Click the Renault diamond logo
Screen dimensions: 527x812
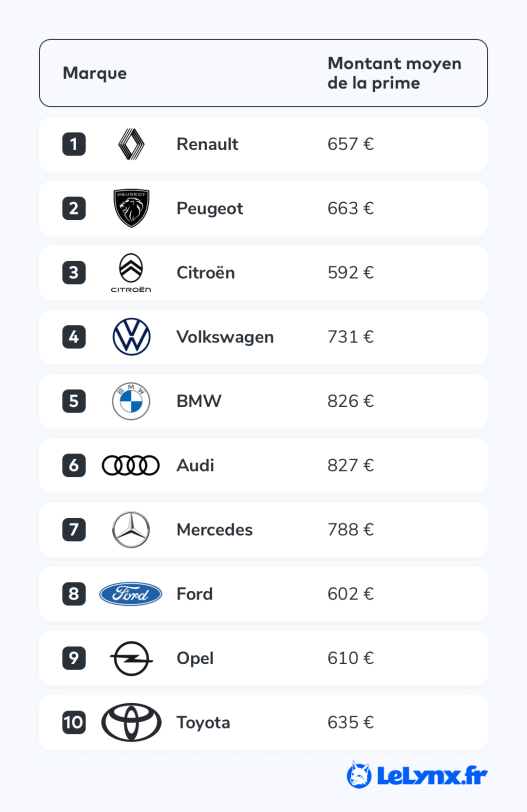tap(131, 144)
